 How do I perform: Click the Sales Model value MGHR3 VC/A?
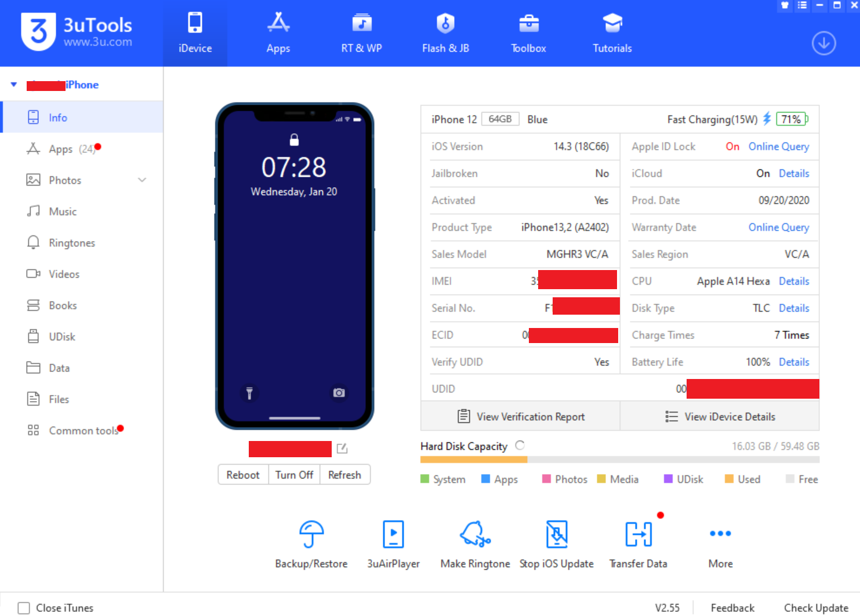[x=578, y=254]
